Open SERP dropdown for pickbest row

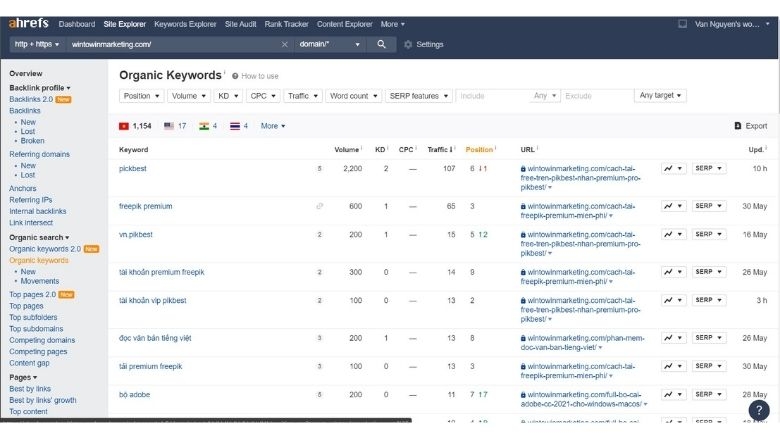click(708, 169)
